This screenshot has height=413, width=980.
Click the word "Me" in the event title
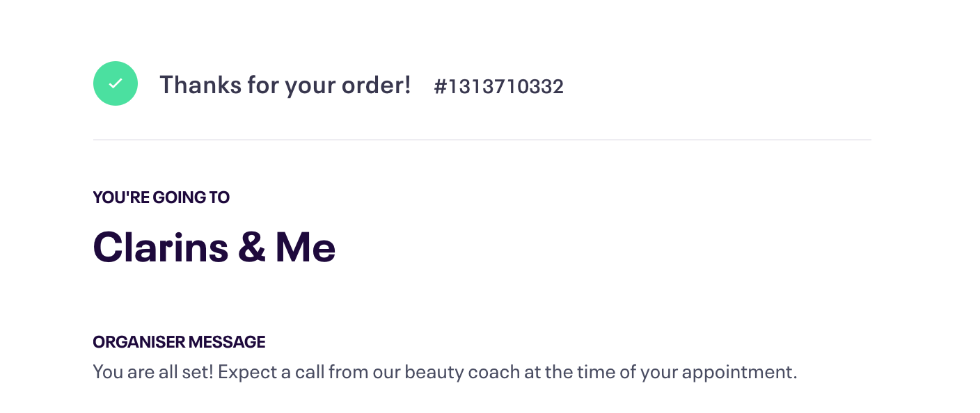coord(306,247)
